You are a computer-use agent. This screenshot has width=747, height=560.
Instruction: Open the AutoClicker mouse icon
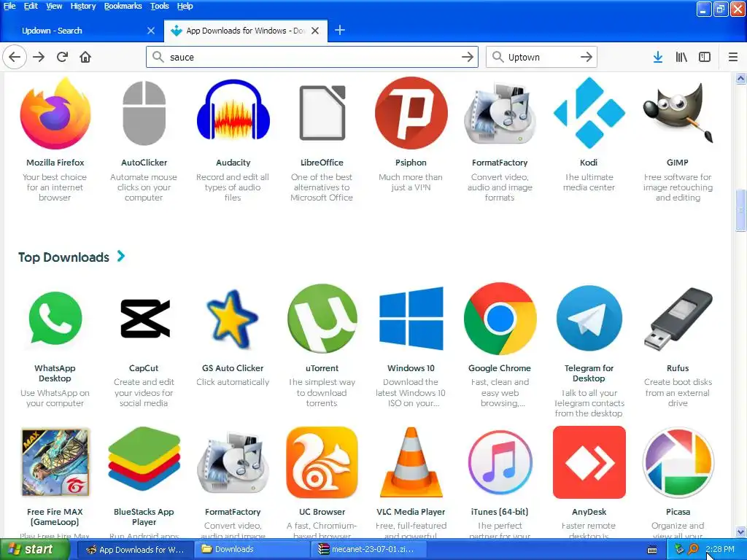click(144, 114)
